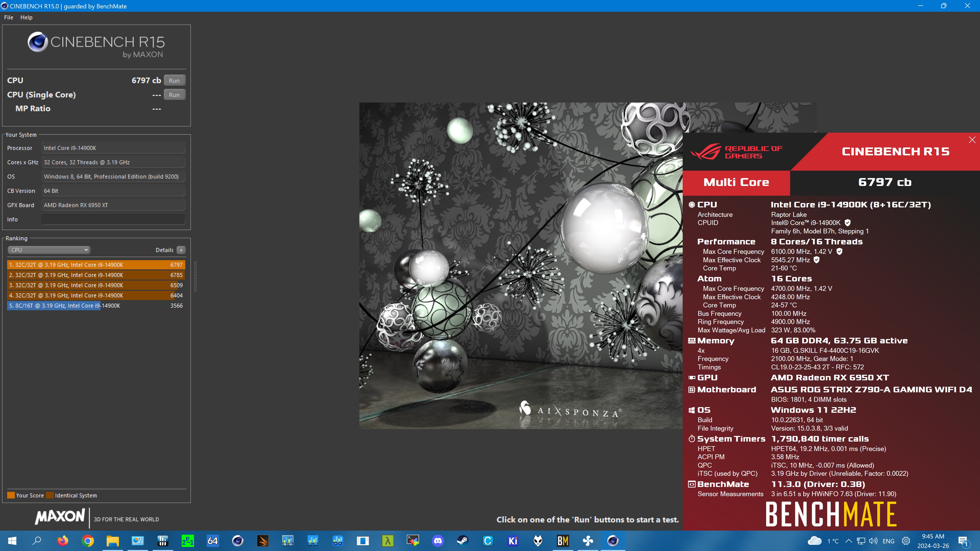Open the green 2^p-1 Prime95 taskbar icon
Image resolution: width=980 pixels, height=551 pixels.
click(188, 541)
